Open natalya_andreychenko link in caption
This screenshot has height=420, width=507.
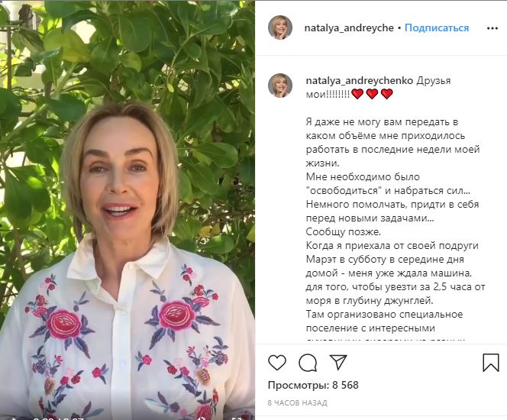coord(360,80)
